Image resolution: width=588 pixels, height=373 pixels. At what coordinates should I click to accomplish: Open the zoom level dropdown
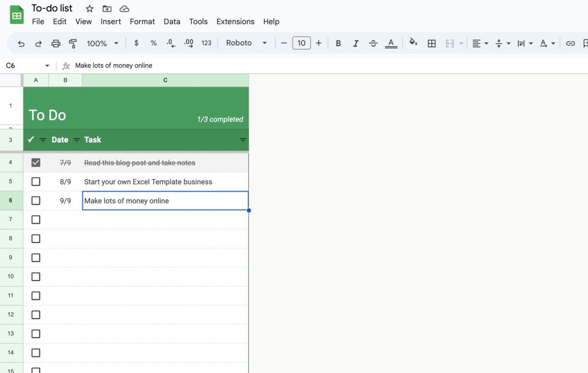pos(102,43)
